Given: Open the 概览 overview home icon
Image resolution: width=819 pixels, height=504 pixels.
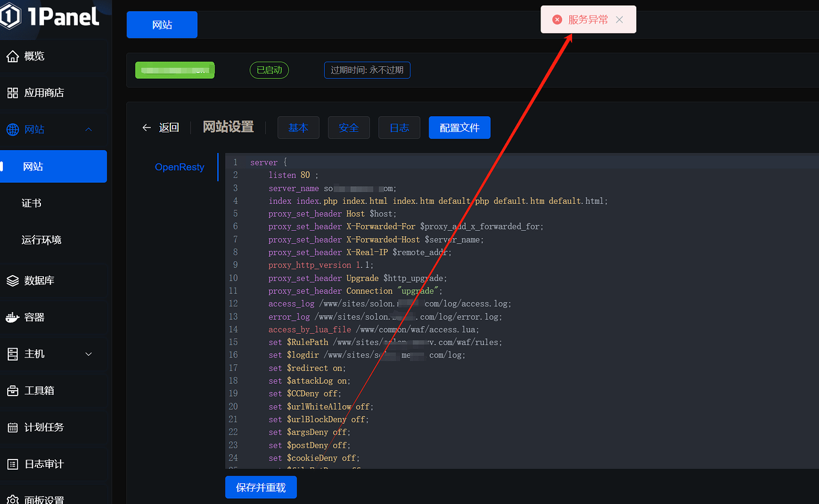Looking at the screenshot, I should [x=12, y=56].
